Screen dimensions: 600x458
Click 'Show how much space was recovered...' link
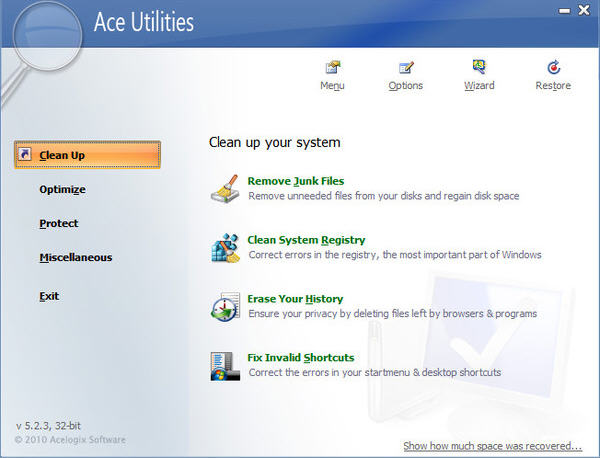(x=492, y=446)
